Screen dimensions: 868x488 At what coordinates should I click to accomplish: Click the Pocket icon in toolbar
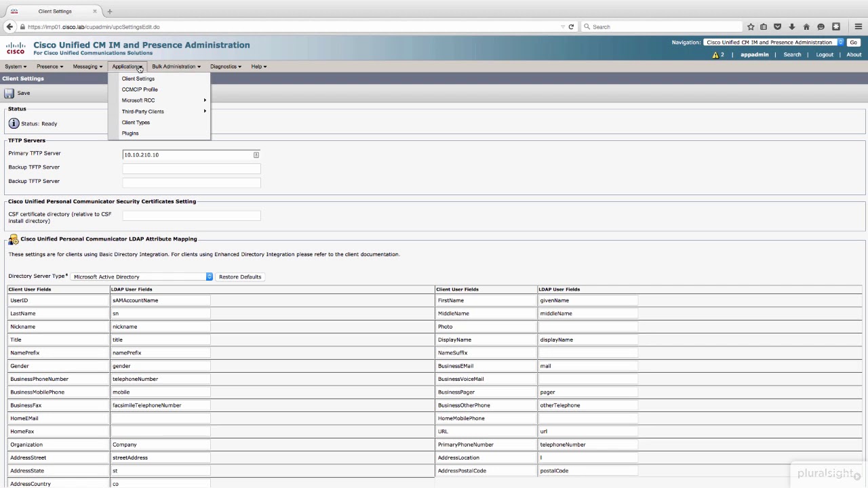[778, 27]
